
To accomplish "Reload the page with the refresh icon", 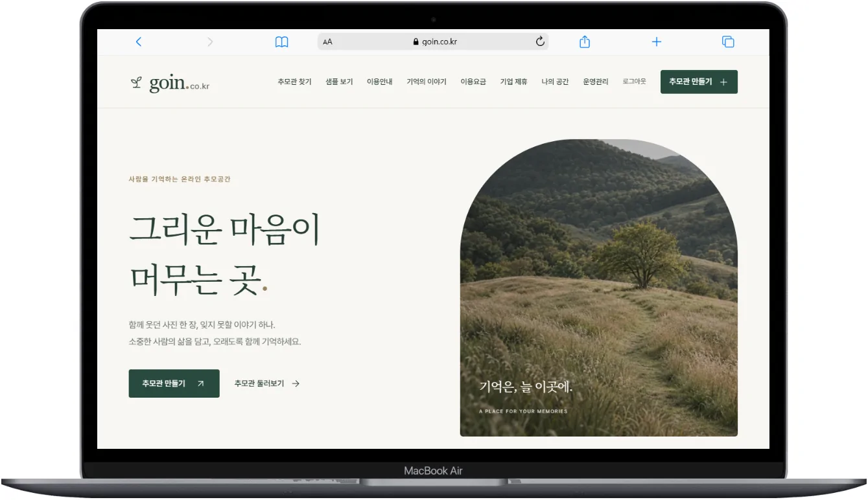I will [x=540, y=41].
